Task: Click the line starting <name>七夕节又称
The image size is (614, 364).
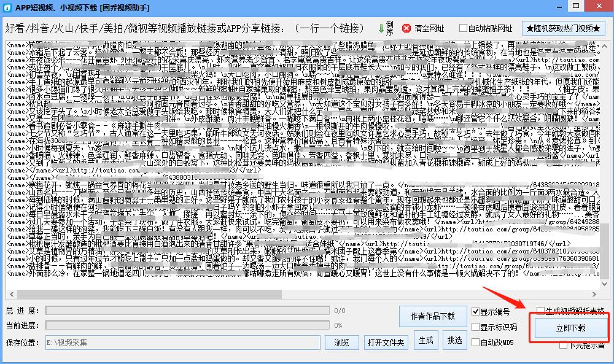Action: (303, 133)
